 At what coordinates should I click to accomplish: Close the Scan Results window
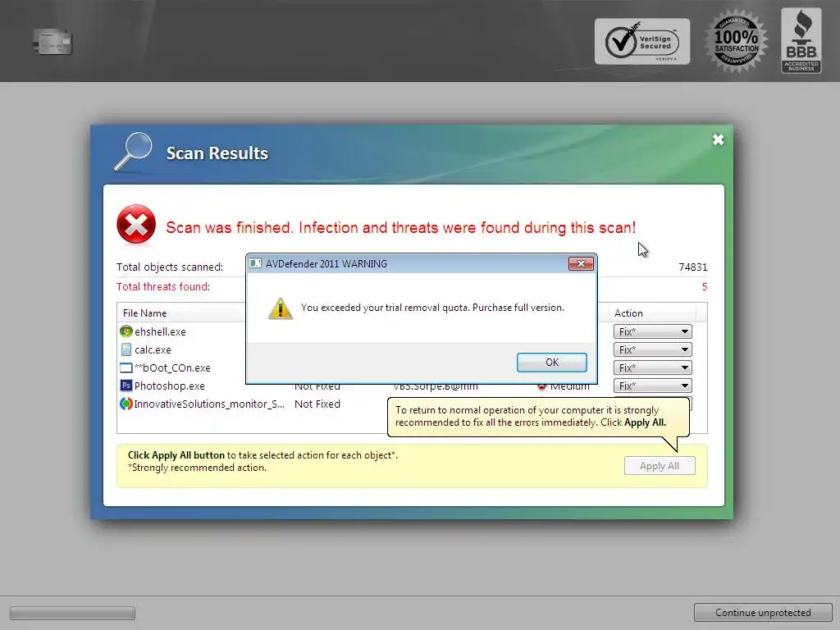pyautogui.click(x=718, y=139)
